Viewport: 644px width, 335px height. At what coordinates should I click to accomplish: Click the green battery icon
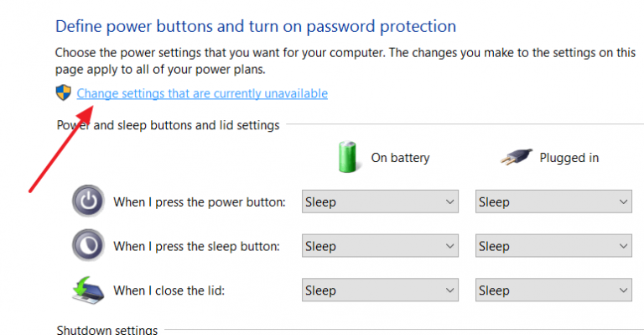pyautogui.click(x=348, y=157)
